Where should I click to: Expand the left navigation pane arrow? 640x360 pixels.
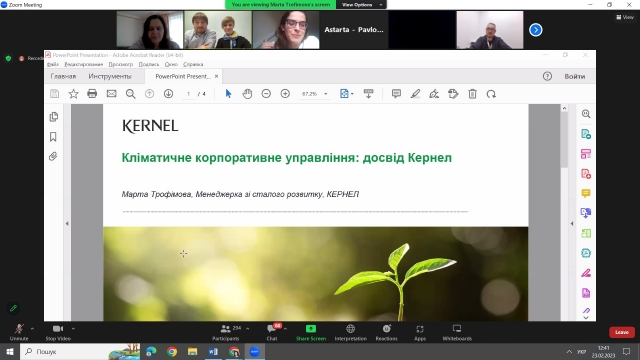point(67,223)
